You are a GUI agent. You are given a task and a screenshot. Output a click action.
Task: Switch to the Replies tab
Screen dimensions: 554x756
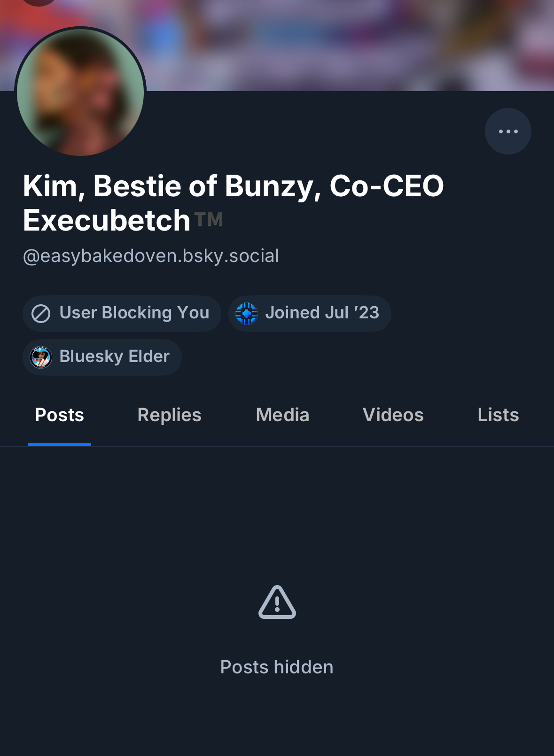169,415
